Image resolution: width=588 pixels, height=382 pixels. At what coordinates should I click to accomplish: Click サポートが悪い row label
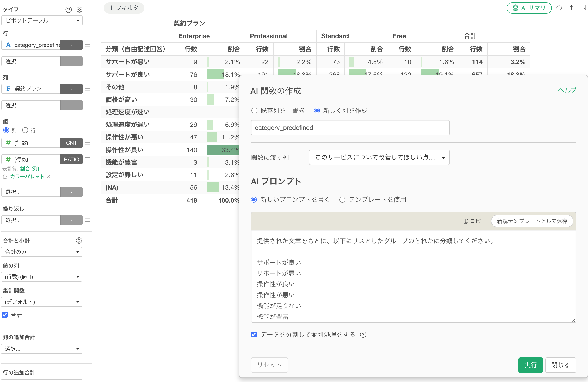click(127, 62)
